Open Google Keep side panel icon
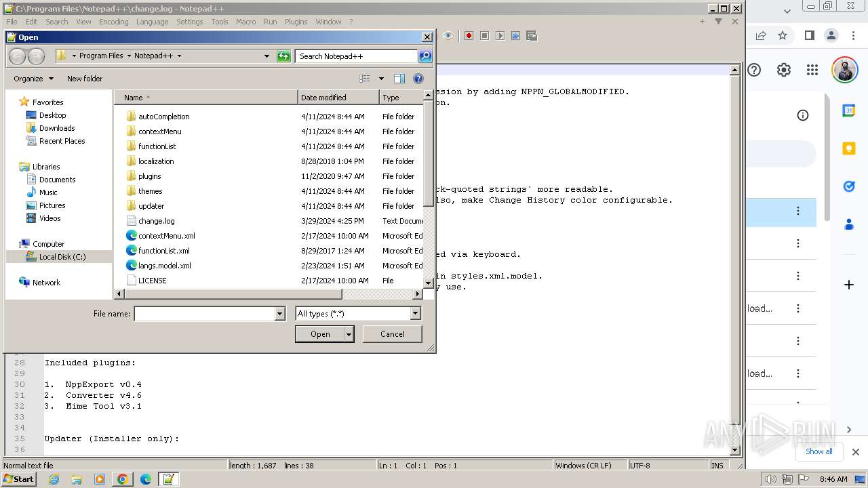 coord(849,148)
